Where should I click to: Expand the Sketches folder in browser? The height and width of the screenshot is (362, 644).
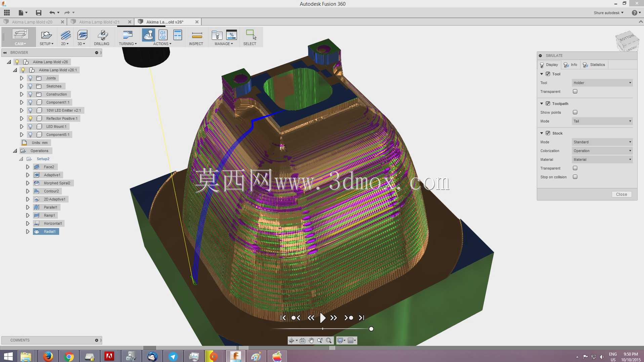coord(22,86)
